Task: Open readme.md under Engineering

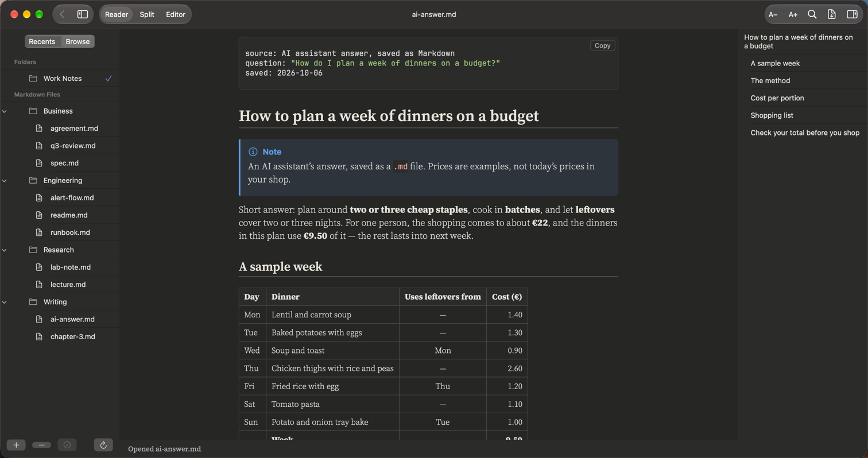Action: 69,215
